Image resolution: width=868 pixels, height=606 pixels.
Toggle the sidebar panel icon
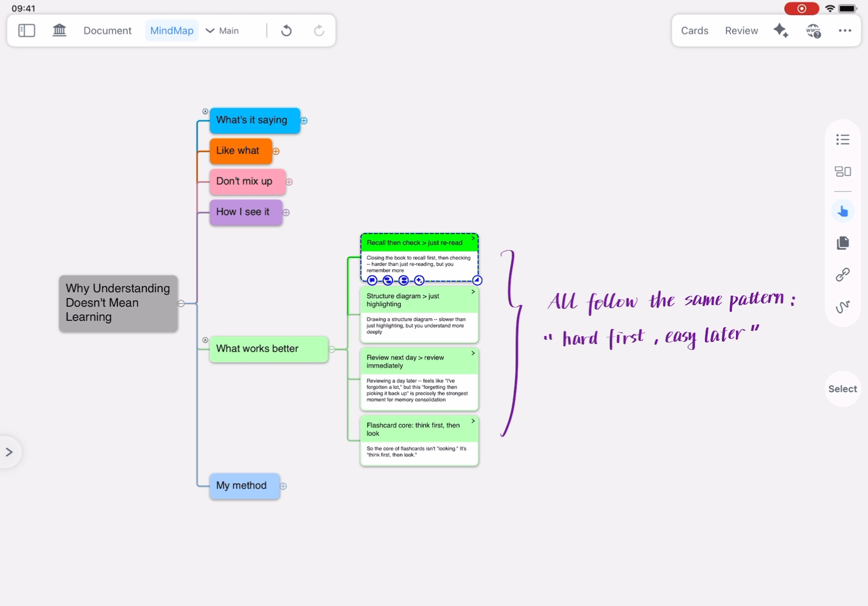tap(26, 30)
